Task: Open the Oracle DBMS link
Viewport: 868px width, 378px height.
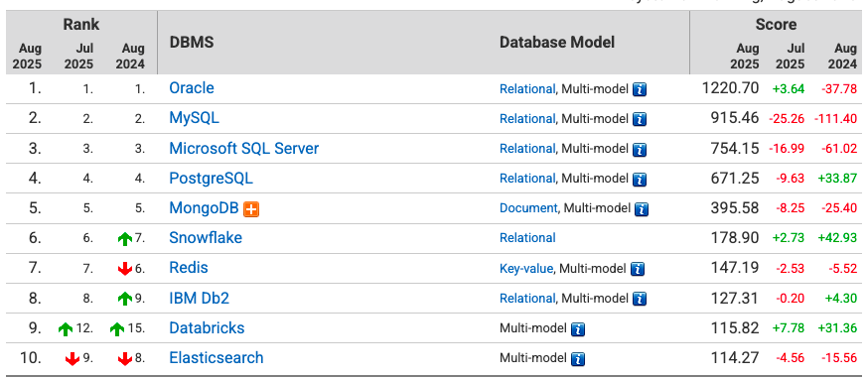Action: [192, 88]
